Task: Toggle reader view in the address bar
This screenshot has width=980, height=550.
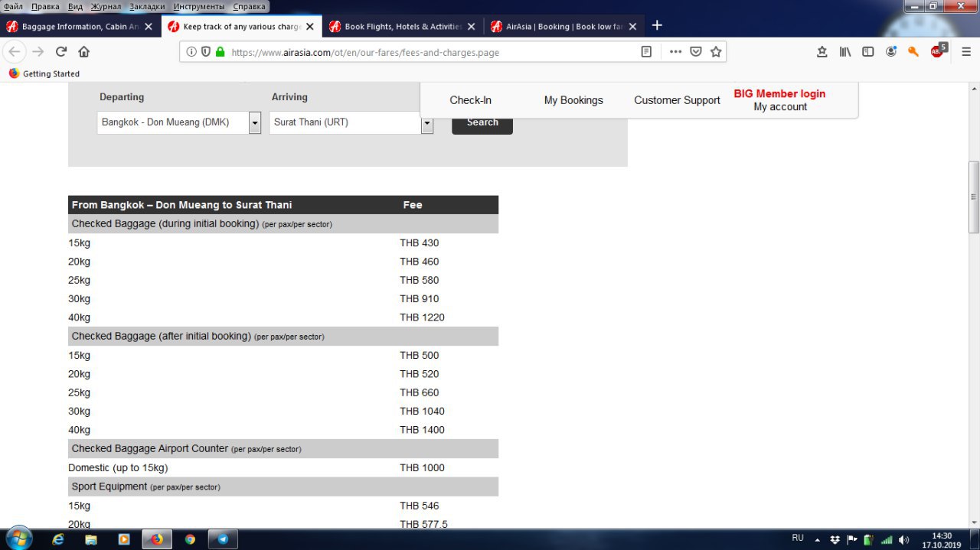Action: pos(647,52)
